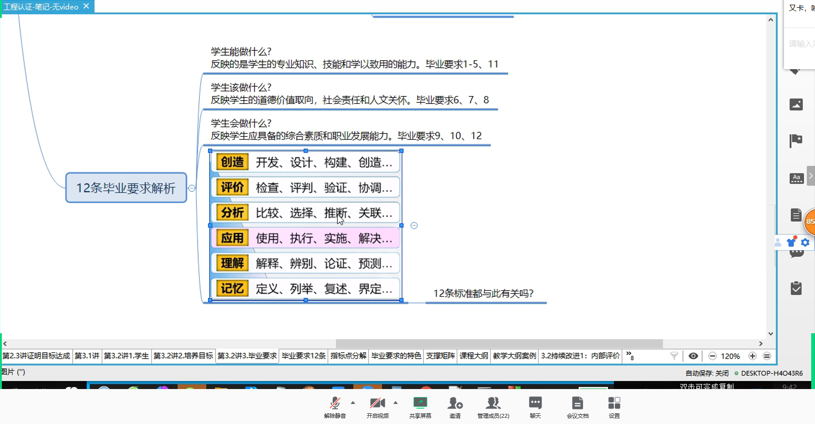Collapse the taxonomy image node's children
The image size is (815, 424).
click(414, 226)
